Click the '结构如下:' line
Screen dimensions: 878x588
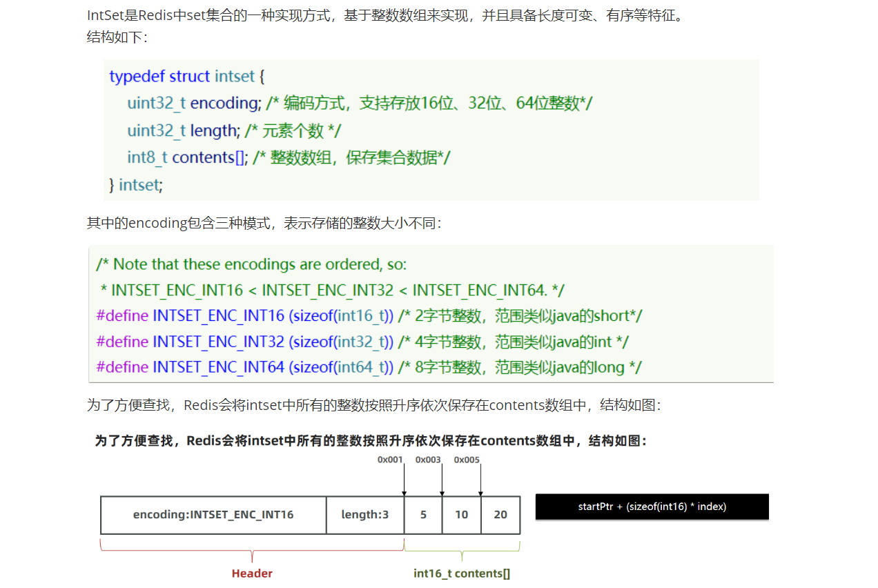click(117, 37)
